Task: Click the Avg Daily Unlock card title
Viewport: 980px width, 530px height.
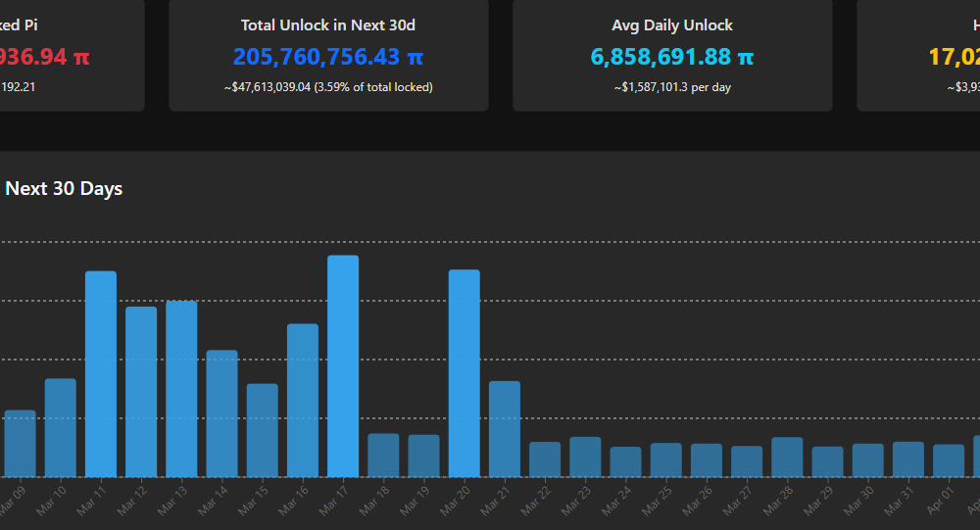Action: tap(672, 25)
